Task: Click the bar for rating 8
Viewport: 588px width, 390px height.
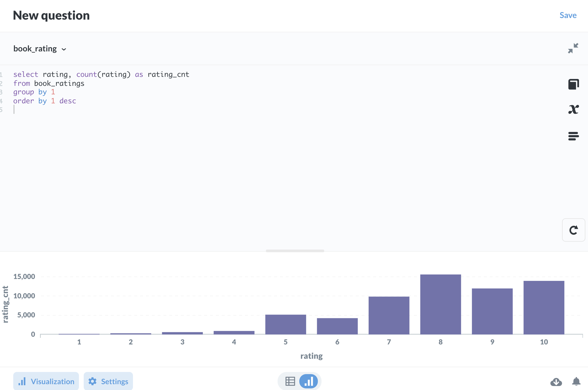Action: [440, 304]
